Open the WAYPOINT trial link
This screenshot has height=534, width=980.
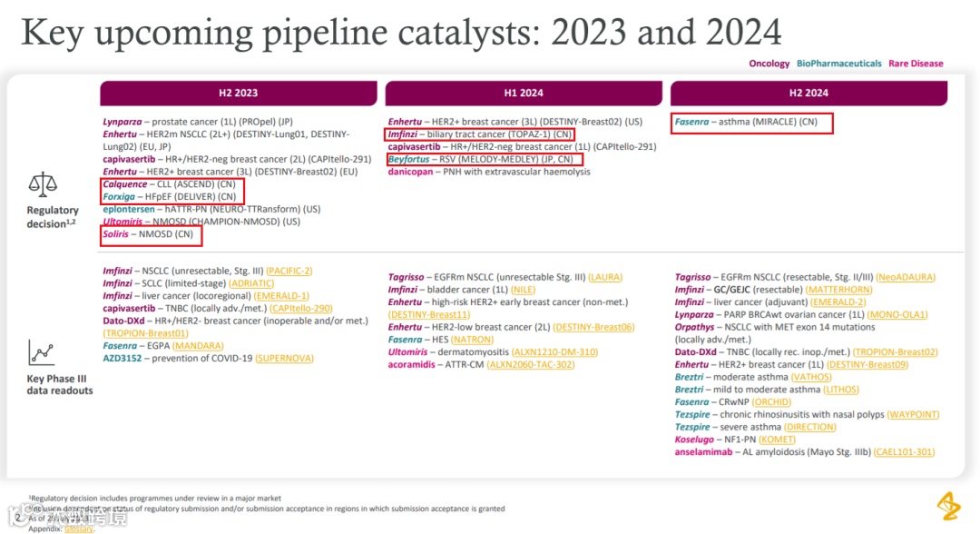pyautogui.click(x=913, y=414)
